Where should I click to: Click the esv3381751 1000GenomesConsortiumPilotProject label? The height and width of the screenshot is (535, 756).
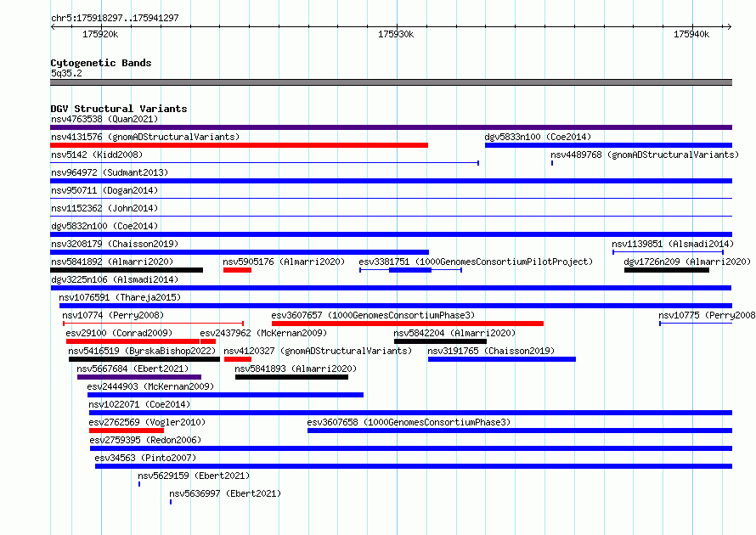point(476,262)
